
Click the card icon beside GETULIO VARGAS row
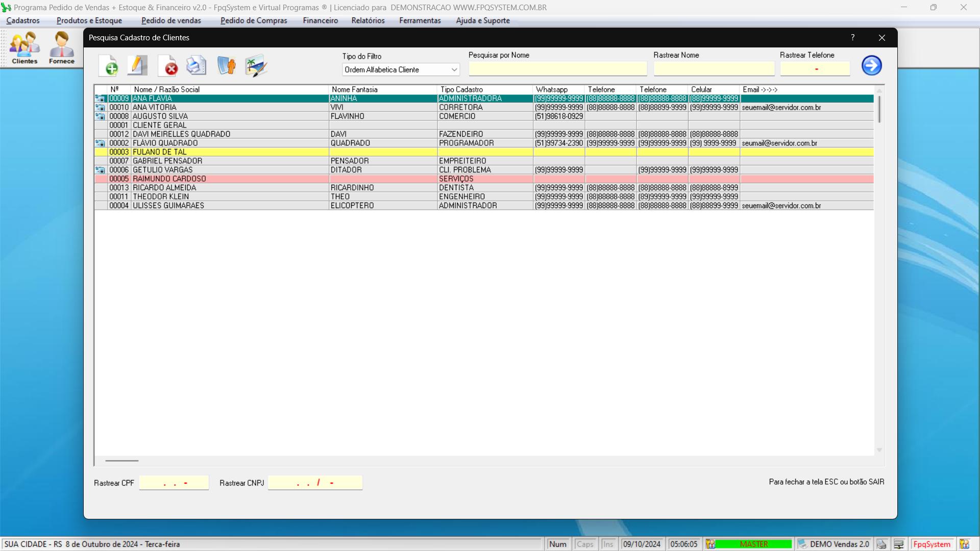(x=101, y=170)
